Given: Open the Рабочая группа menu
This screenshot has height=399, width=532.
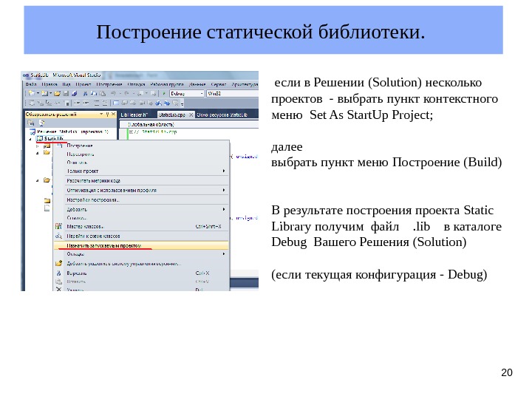Looking at the screenshot, I should click(x=166, y=84).
